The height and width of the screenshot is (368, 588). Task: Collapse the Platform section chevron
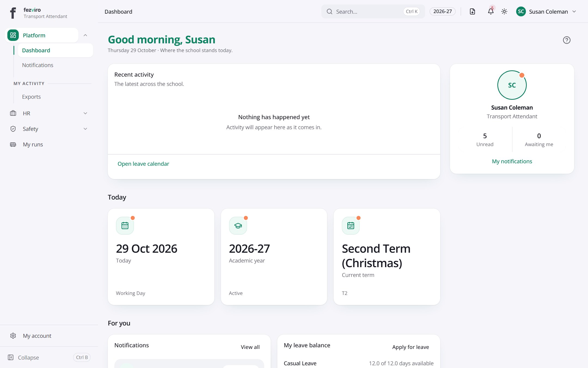pos(85,35)
